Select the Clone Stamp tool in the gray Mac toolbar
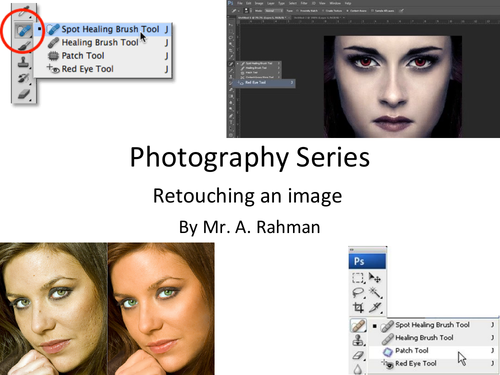Image resolution: width=500 pixels, height=375 pixels. [23, 62]
